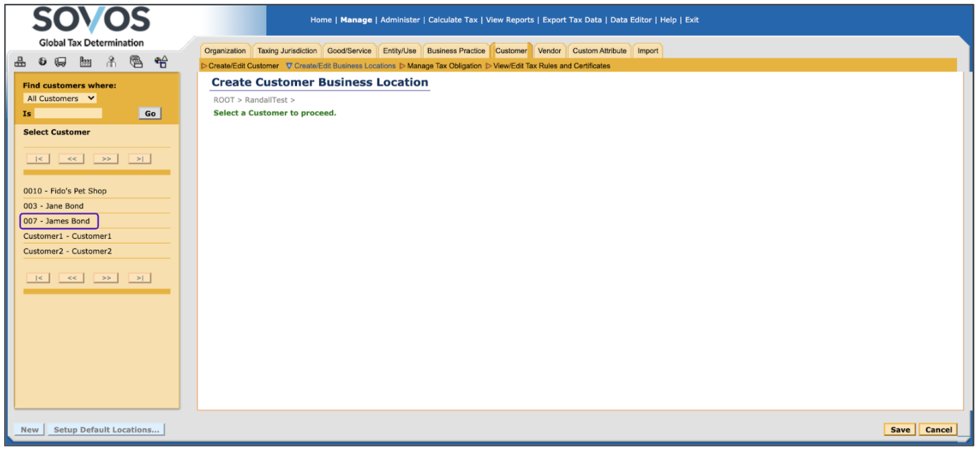Click the Save button
Screen dimensions: 980x452
[x=899, y=430]
